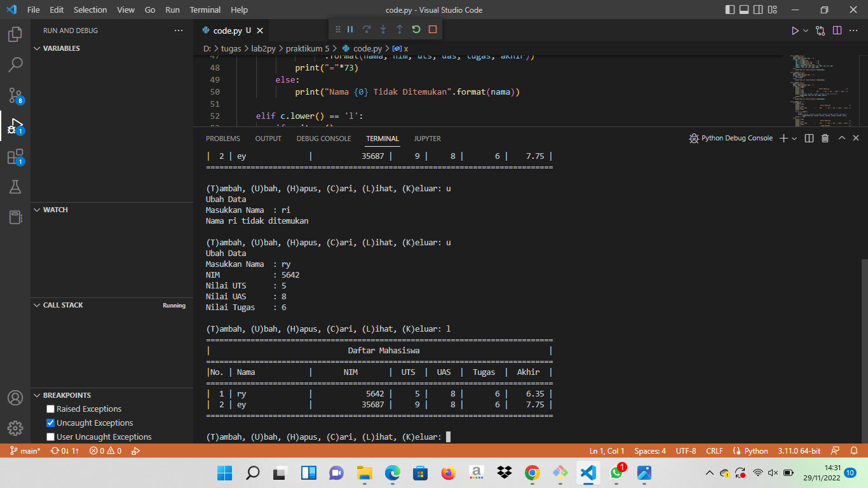Open the Run menu

tap(172, 10)
